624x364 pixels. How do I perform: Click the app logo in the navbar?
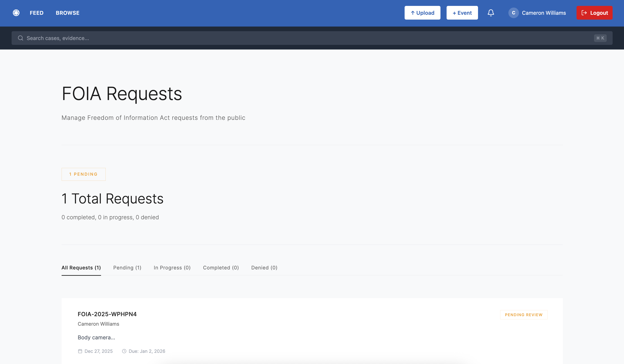(x=16, y=13)
